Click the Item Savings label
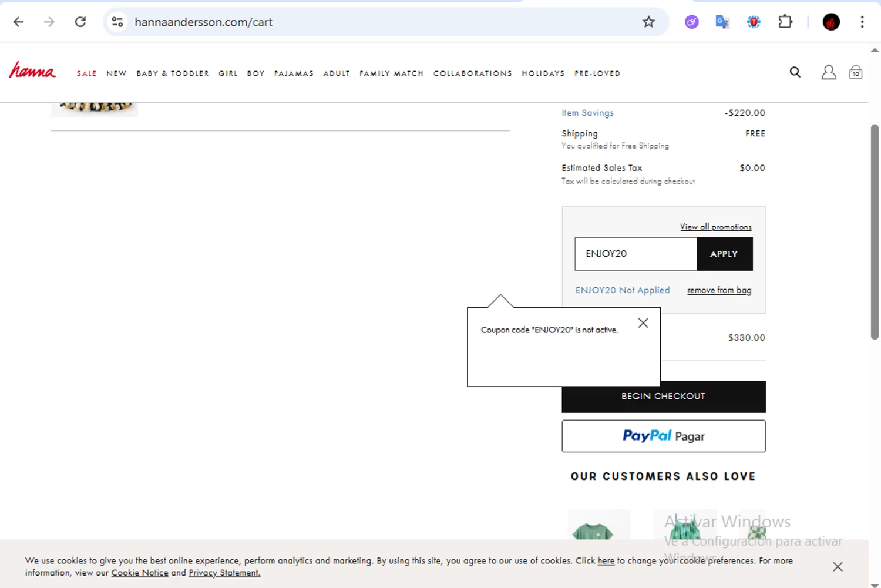Screen dimensions: 881x588 tap(587, 113)
